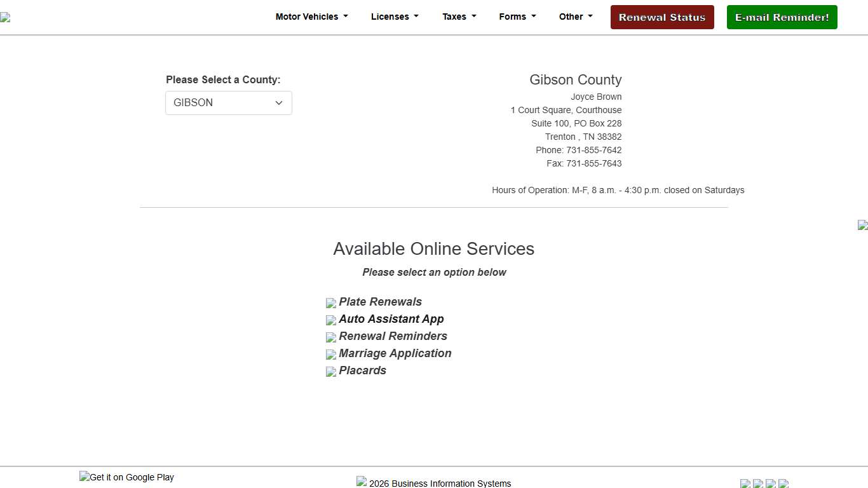Show the Other menu options
Screen dimensions: 868x488
(x=576, y=17)
